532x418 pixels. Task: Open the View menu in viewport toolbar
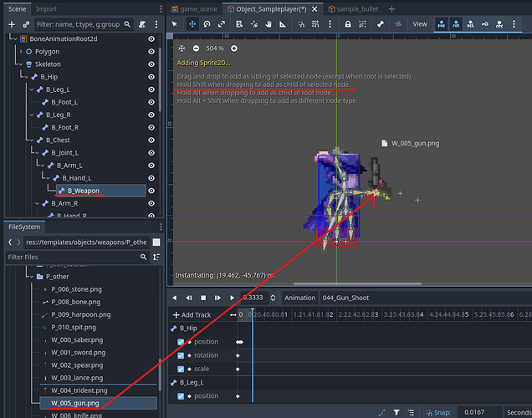[x=420, y=24]
